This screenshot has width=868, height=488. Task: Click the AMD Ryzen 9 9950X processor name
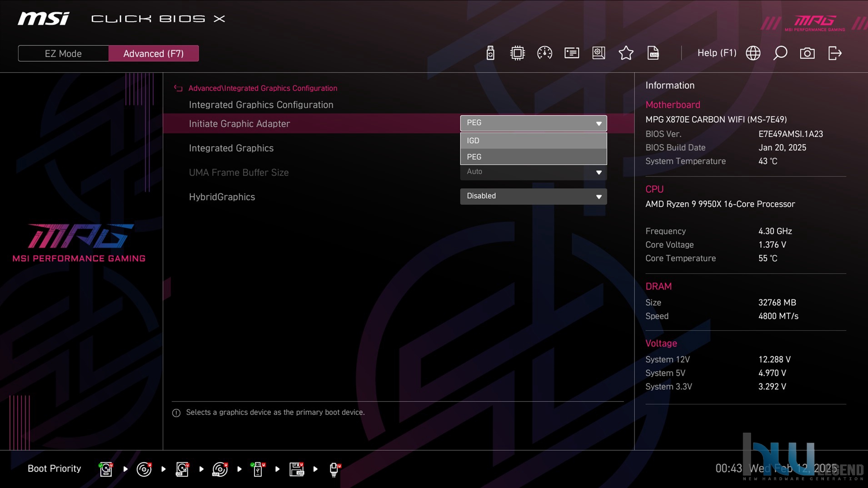coord(720,204)
